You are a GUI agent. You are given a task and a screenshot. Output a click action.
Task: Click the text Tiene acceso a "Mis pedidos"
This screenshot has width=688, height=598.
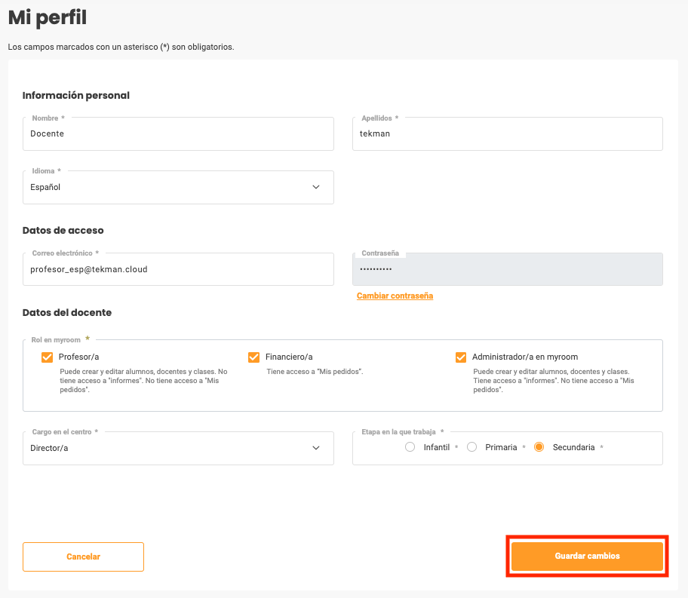[315, 372]
